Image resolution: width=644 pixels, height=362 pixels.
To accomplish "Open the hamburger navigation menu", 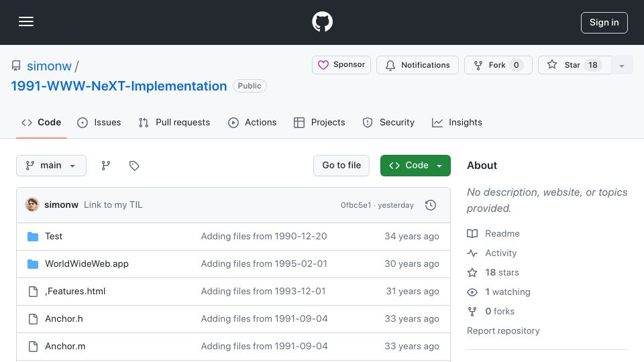I will pos(26,21).
